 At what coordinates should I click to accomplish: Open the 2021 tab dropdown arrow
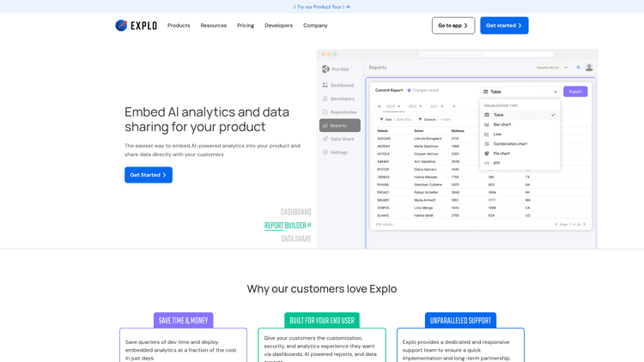tap(442, 106)
